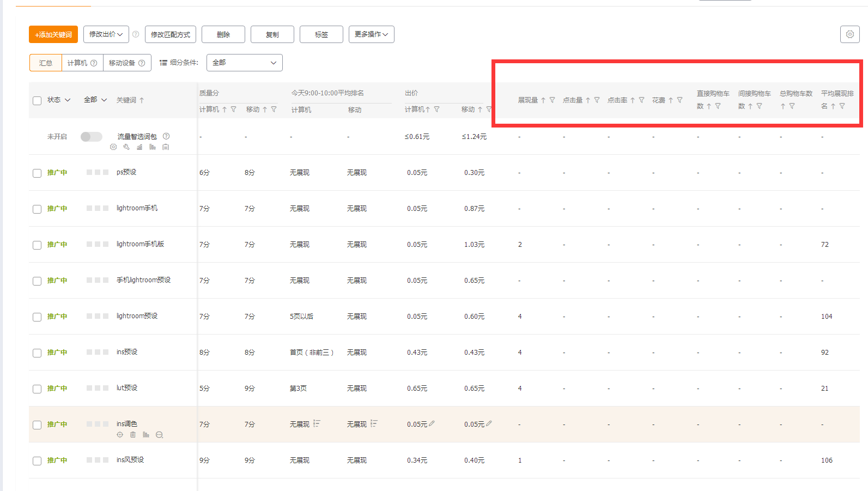Click average rank value 104
Screen dimensions: 868x491
click(827, 317)
